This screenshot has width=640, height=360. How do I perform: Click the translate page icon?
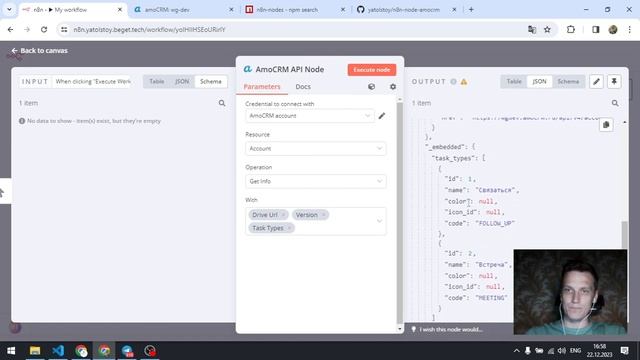531,30
